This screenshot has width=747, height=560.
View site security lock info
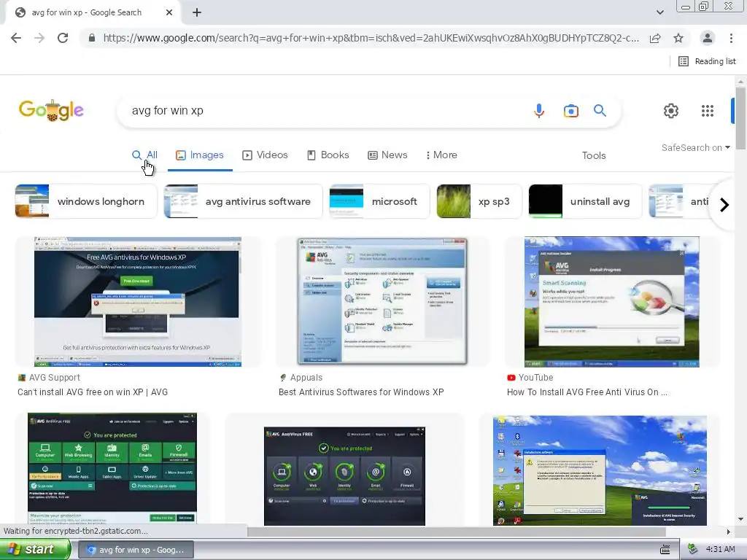(91, 38)
